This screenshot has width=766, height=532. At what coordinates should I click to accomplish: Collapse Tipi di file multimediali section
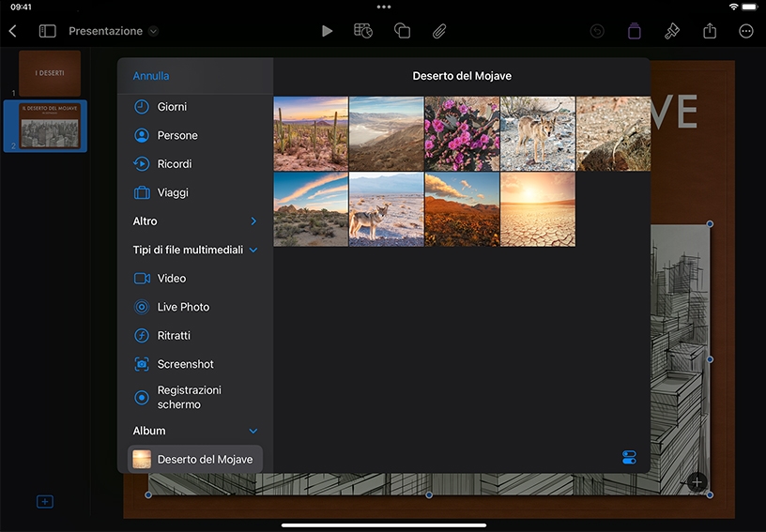(253, 250)
